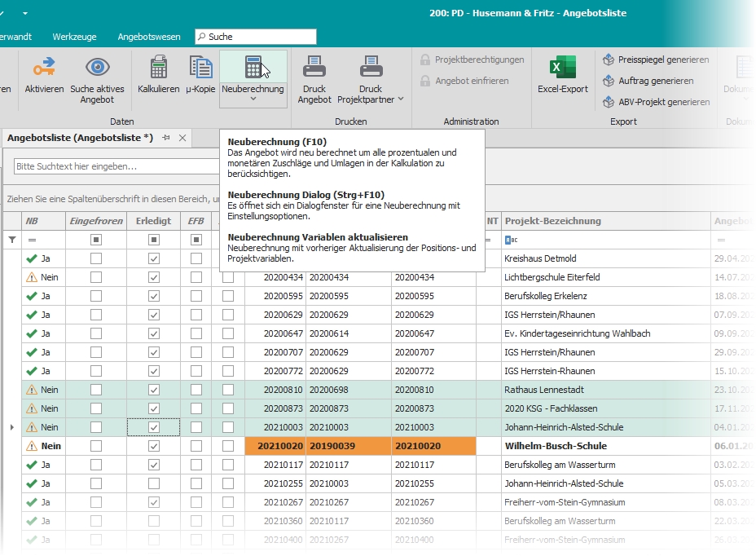Click Auftrag generieren button
Screen dimensions: 756x556
(648, 81)
